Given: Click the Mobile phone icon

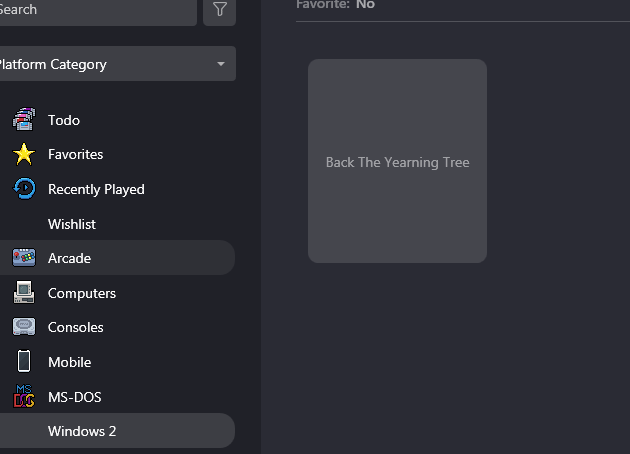Looking at the screenshot, I should pos(24,361).
